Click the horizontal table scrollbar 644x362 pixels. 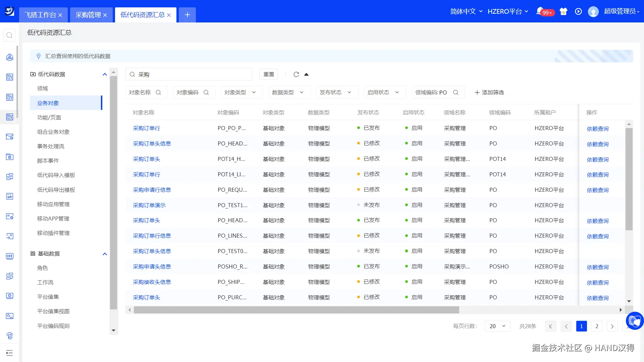click(x=296, y=310)
